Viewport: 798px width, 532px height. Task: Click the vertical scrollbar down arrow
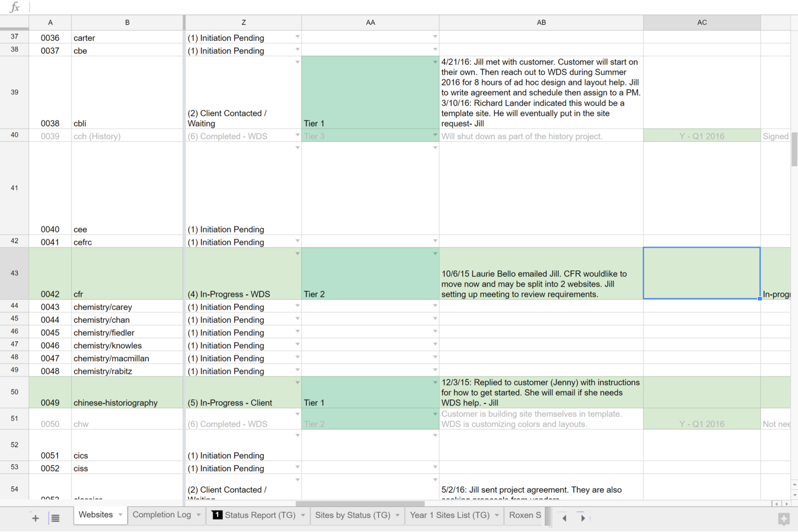coord(794,495)
